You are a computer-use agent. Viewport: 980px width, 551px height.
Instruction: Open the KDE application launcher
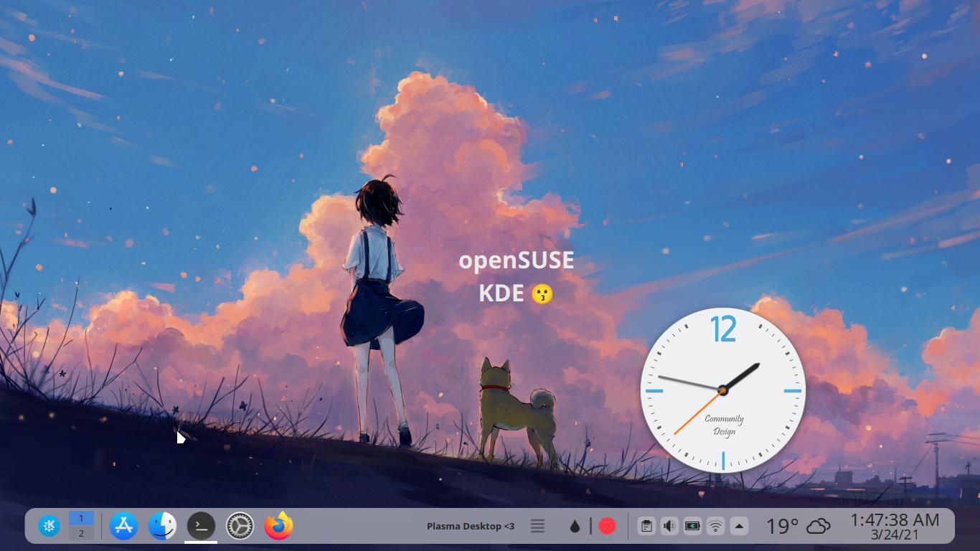(x=50, y=526)
